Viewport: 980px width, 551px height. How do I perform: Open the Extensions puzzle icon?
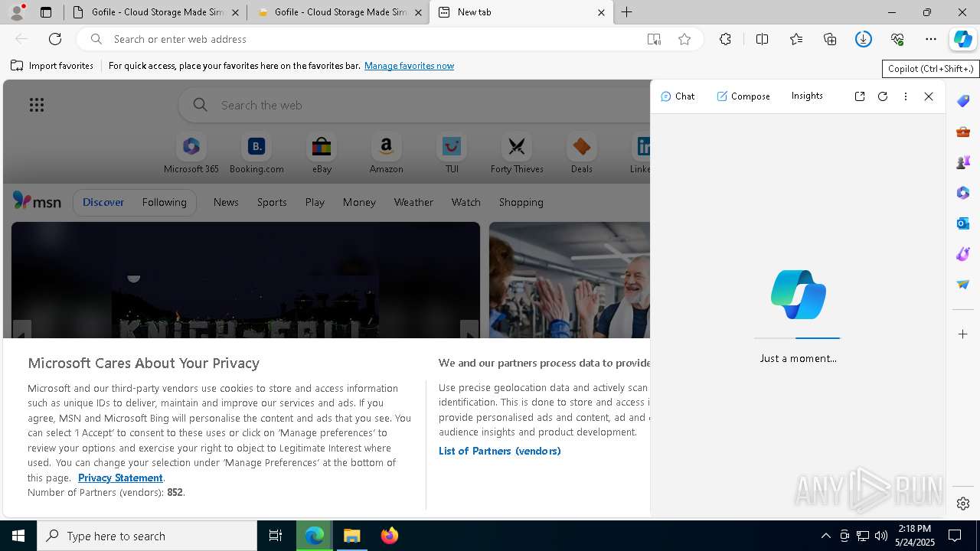(725, 39)
